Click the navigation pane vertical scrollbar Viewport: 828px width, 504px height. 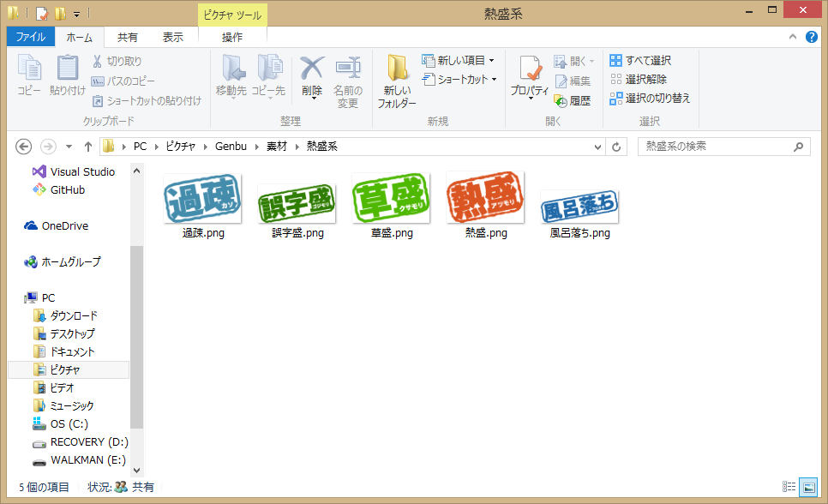(x=136, y=334)
